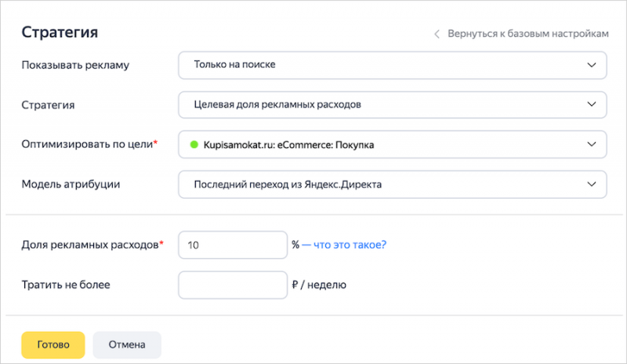Image resolution: width=627 pixels, height=364 pixels.
Task: Click the 'Показывать рекламу' label
Action: point(75,66)
